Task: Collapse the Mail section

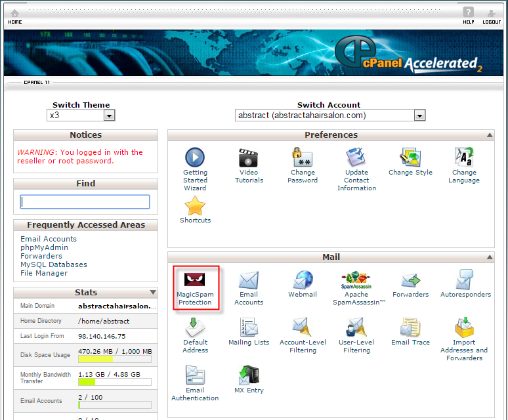Action: click(x=490, y=257)
